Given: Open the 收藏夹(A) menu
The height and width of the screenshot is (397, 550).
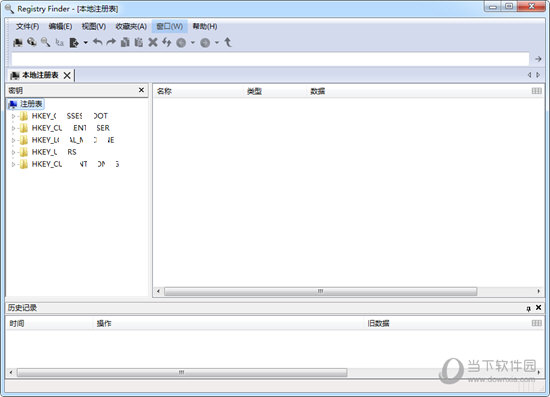Looking at the screenshot, I should click(131, 27).
